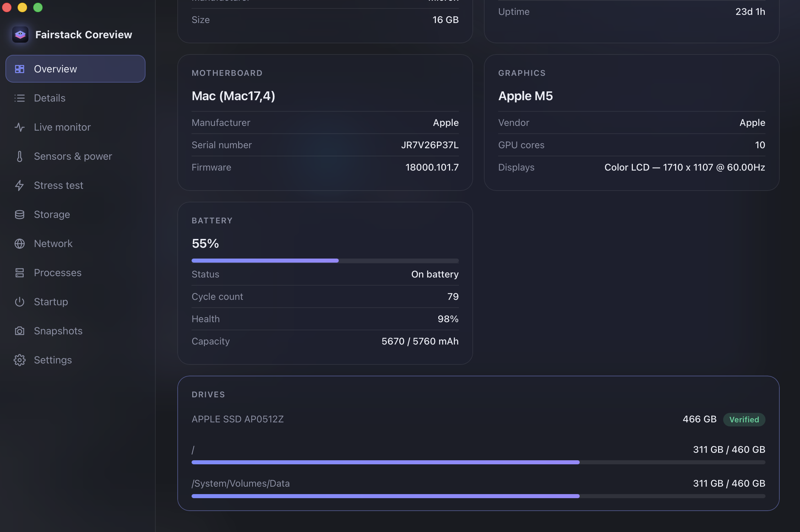This screenshot has height=532, width=800.
Task: Click the battery 55% heading
Action: tap(205, 244)
